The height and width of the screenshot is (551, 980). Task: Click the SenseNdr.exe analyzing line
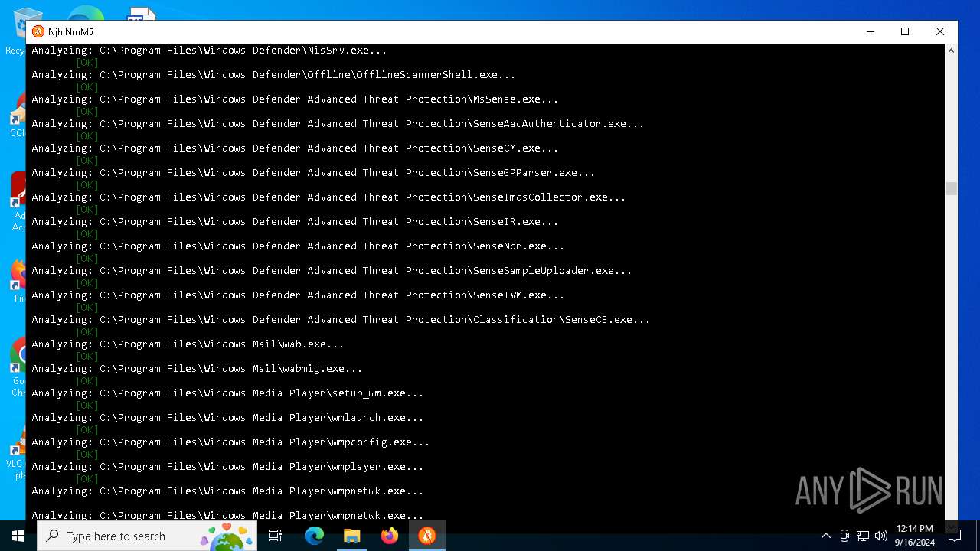pos(298,246)
